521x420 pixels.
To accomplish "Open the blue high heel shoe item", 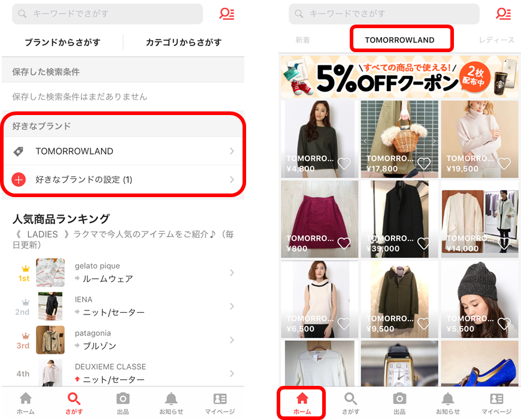I will pos(480,363).
